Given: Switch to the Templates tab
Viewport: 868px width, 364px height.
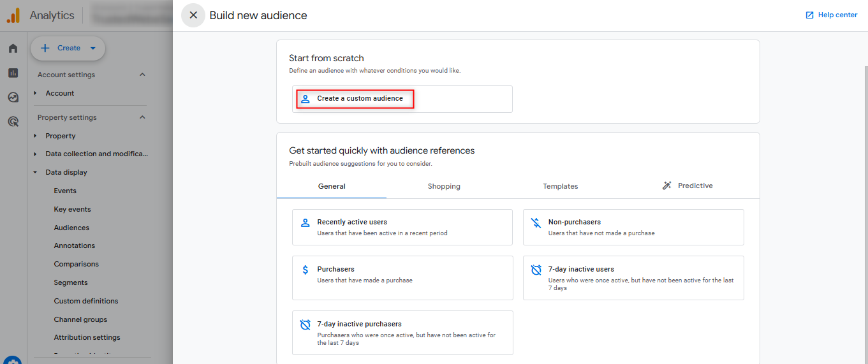Looking at the screenshot, I should [561, 186].
